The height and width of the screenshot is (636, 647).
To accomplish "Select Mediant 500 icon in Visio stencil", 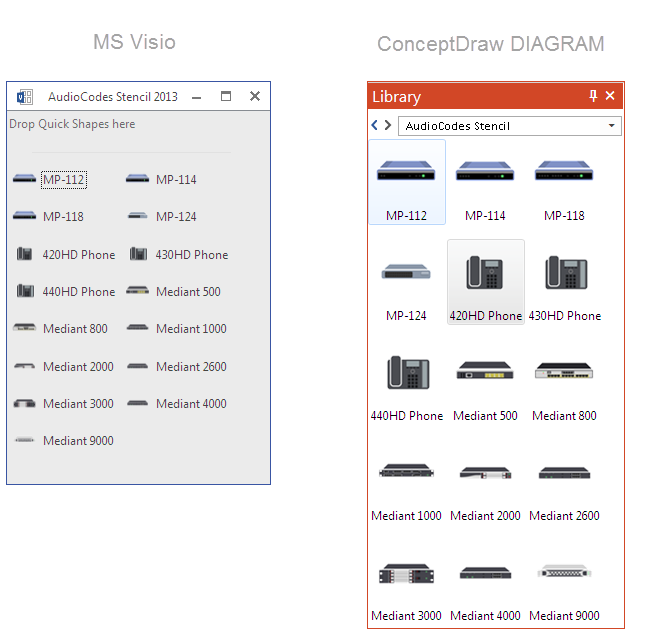I will point(137,291).
